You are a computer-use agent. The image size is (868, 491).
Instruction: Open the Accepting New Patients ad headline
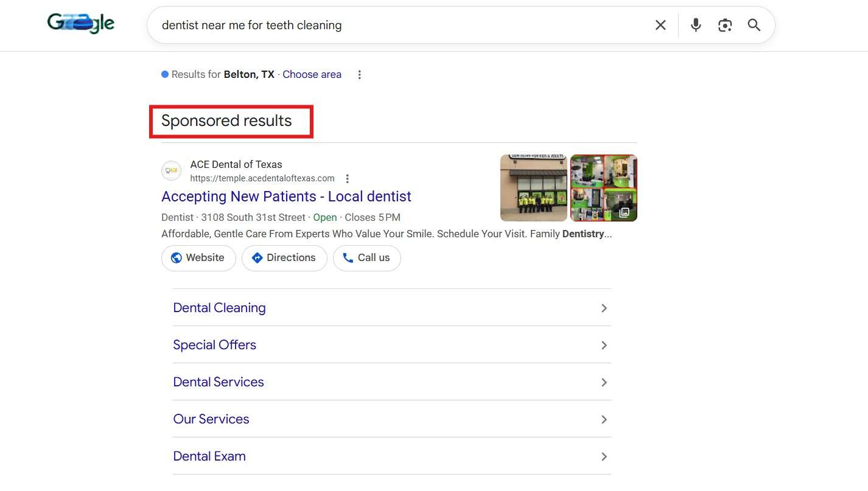tap(286, 196)
